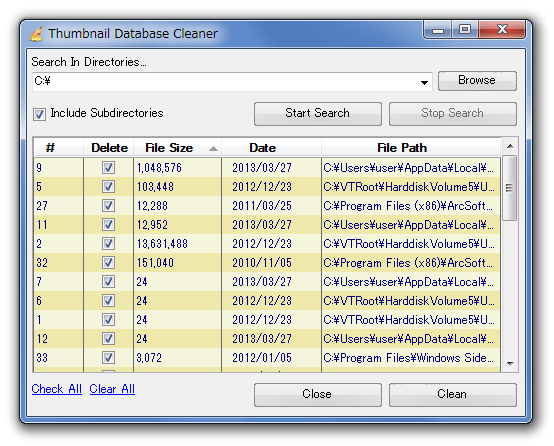Toggle Include Subdirectories checkbox
554x446 pixels.
pyautogui.click(x=39, y=114)
